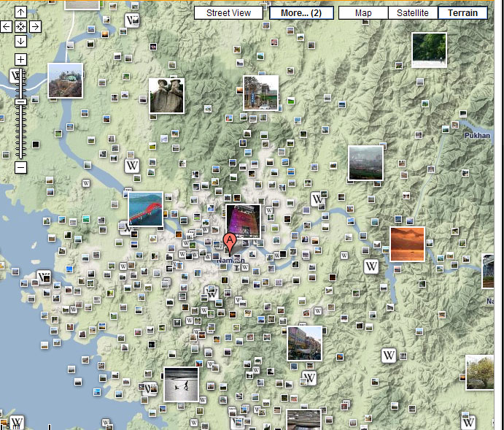Pan the map up with arrow button
Screen dimensions: 504x430
(20, 12)
